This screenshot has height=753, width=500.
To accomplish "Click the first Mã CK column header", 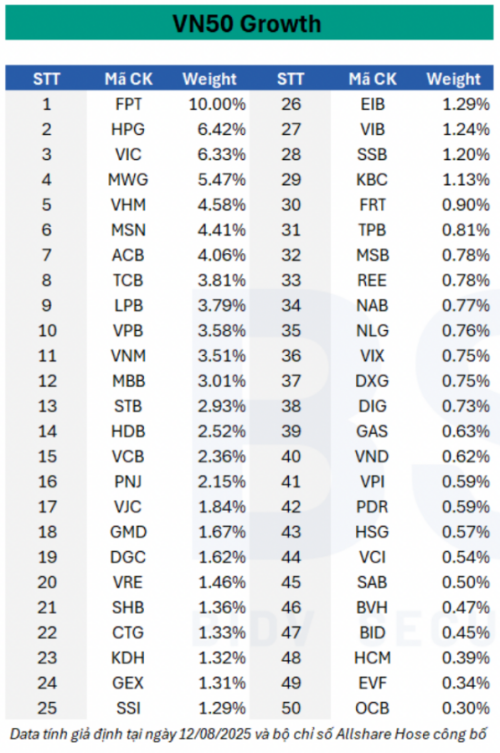I will [x=128, y=79].
